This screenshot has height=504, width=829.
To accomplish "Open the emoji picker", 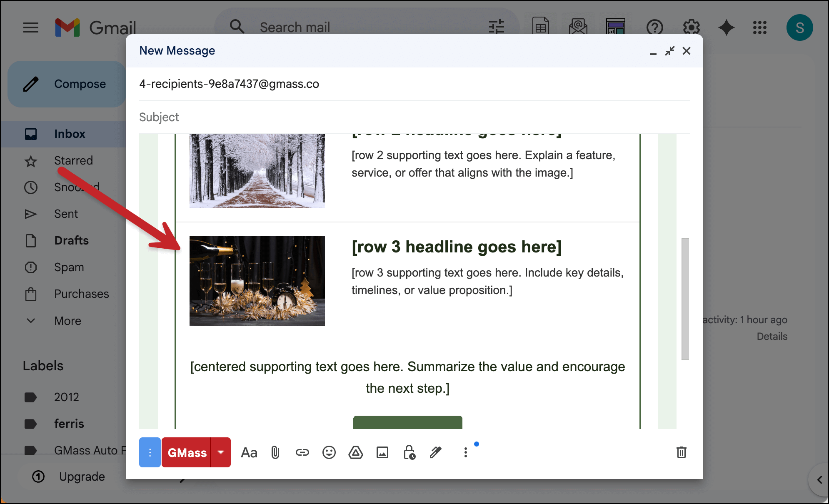I will [x=329, y=452].
